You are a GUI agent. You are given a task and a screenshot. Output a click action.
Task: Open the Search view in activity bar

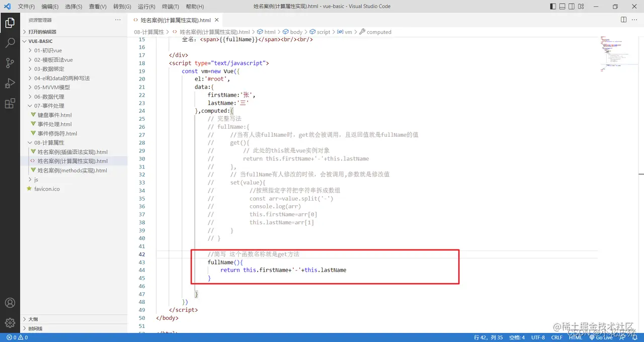tap(10, 43)
